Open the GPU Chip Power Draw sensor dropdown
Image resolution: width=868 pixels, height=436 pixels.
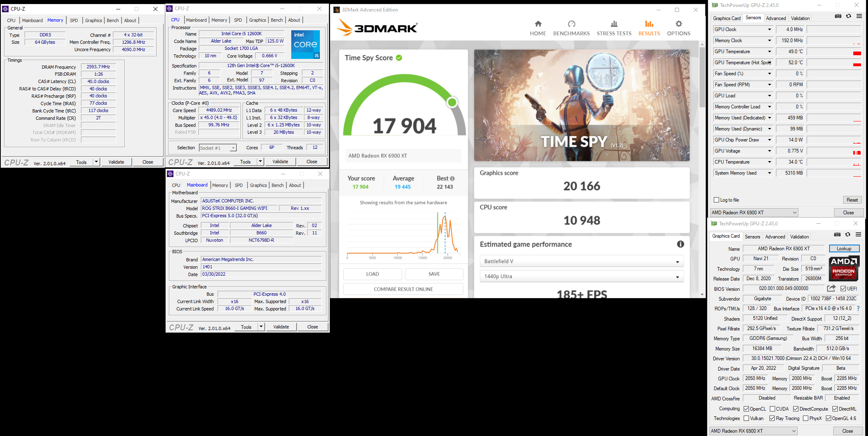[769, 140]
